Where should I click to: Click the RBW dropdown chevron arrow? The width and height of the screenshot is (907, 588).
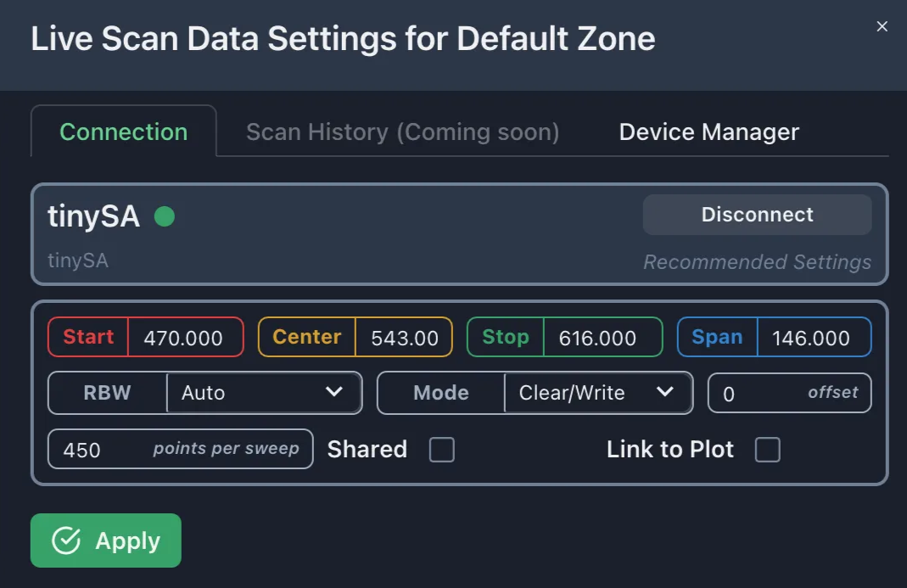[x=334, y=392]
